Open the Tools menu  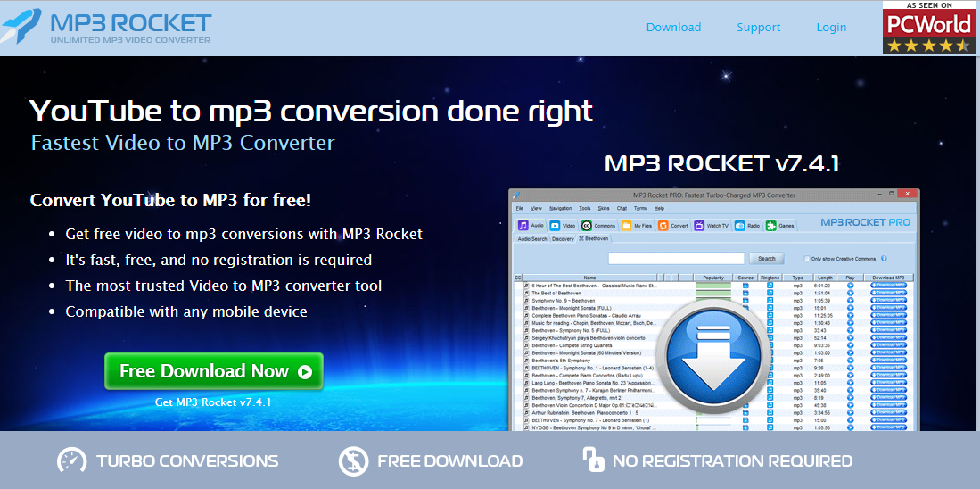pyautogui.click(x=584, y=208)
